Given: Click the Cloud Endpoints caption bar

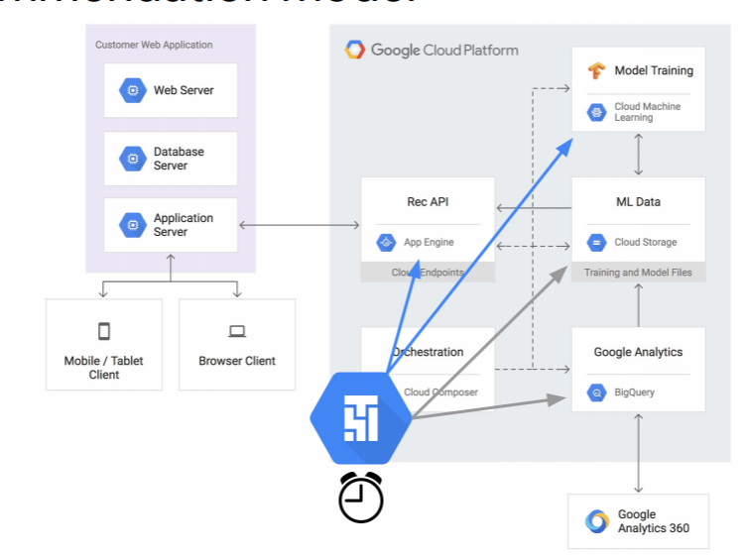Looking at the screenshot, I should [428, 273].
